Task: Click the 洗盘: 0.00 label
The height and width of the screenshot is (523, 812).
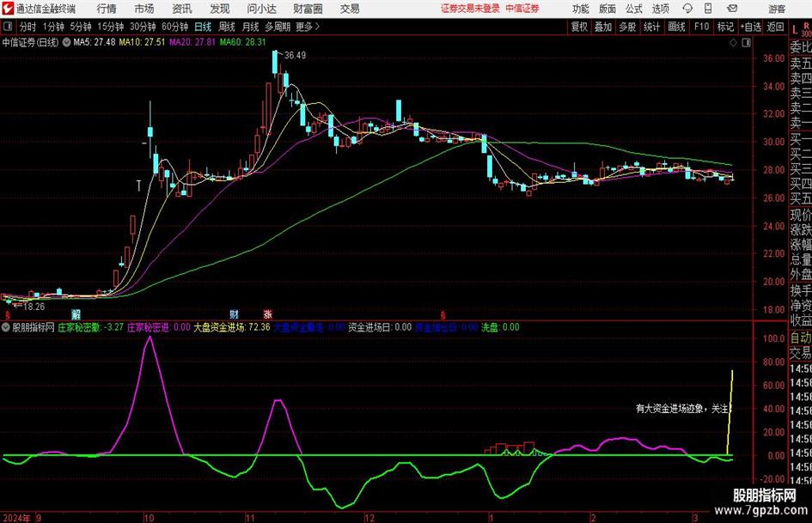Action: tap(500, 327)
